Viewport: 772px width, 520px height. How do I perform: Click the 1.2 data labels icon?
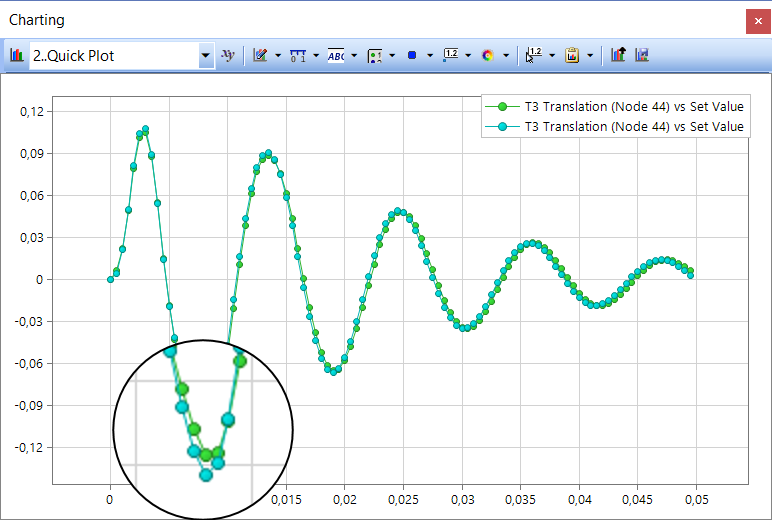pos(450,55)
